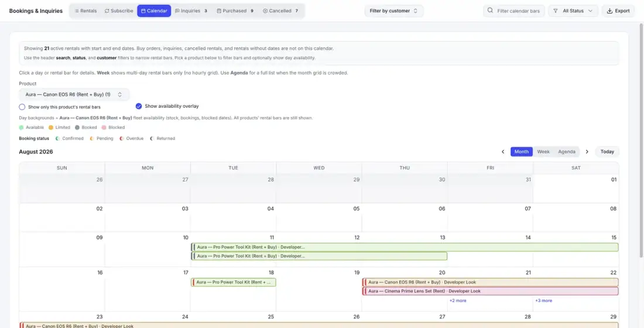Click the Calendar tab icon

coord(143,11)
